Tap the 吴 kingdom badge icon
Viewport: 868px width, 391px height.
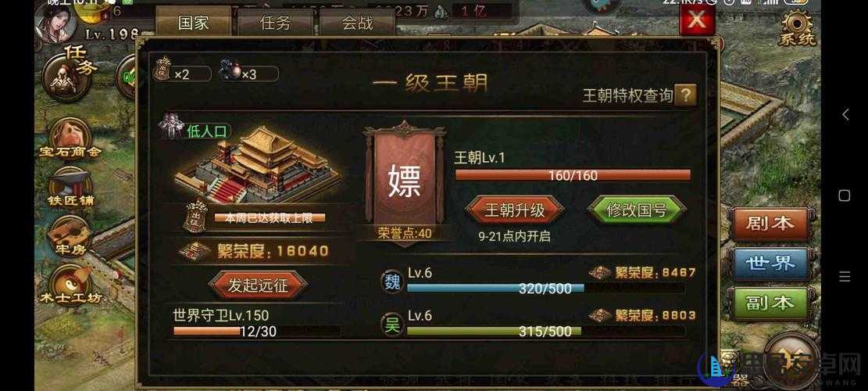coord(392,325)
